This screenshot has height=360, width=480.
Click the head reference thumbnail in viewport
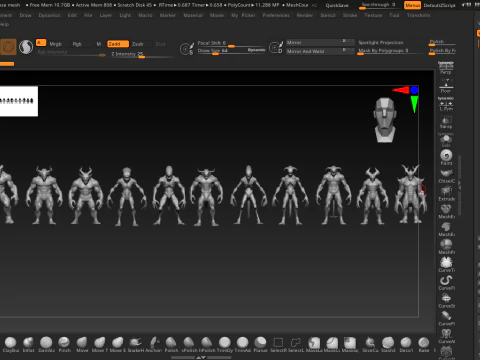[x=385, y=120]
